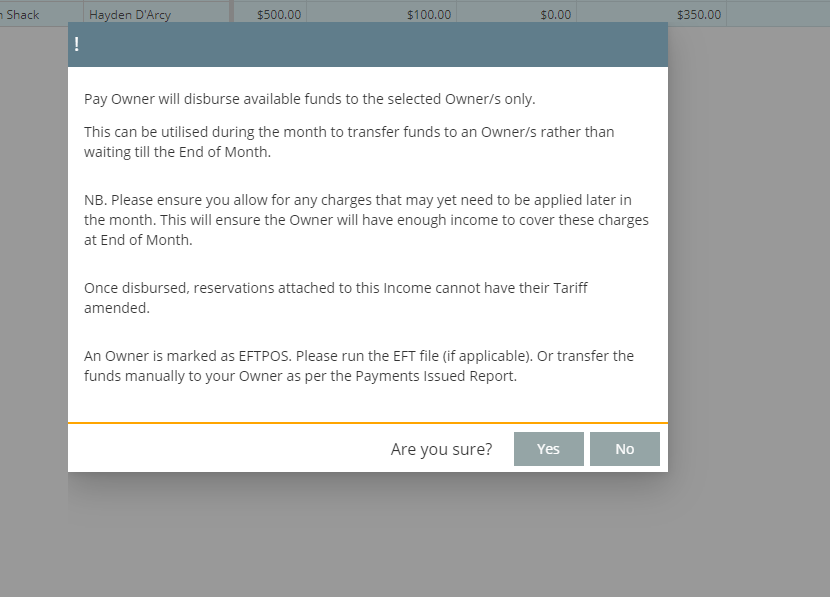The image size is (830, 597).
Task: Click the 'Are you sure?' prompt text
Action: click(x=441, y=450)
